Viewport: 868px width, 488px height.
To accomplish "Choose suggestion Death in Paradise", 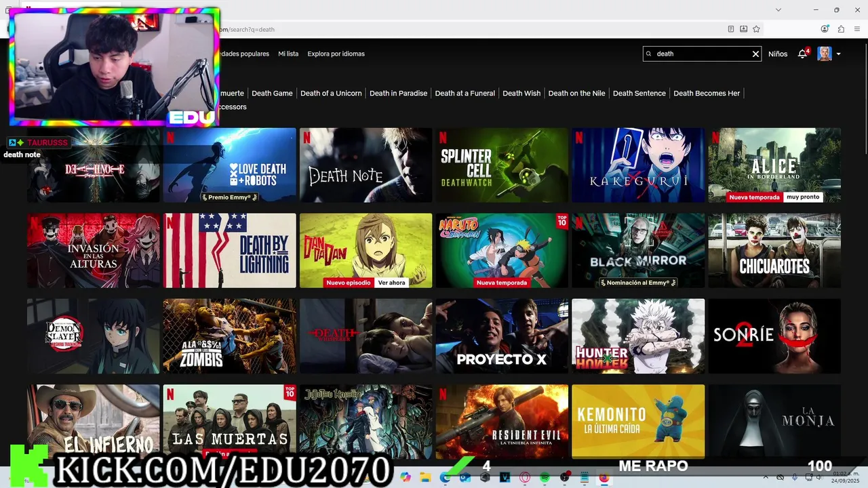I will [x=398, y=93].
